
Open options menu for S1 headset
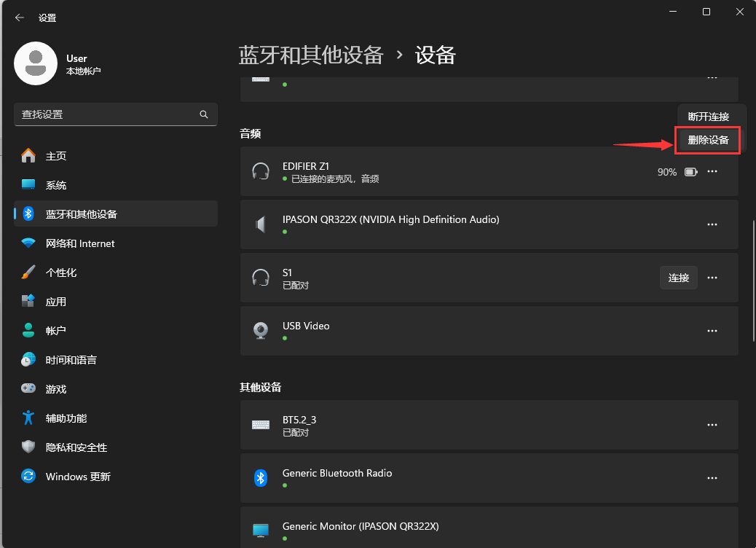coord(712,278)
